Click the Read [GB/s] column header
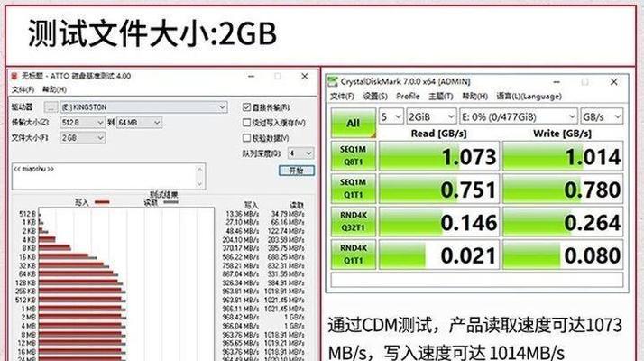This screenshot has width=644, height=361. pyautogui.click(x=438, y=134)
